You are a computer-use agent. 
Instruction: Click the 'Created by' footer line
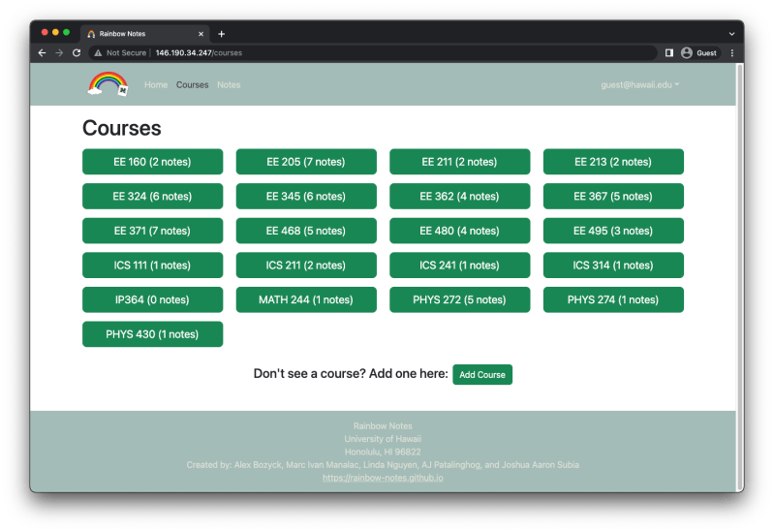coord(383,465)
